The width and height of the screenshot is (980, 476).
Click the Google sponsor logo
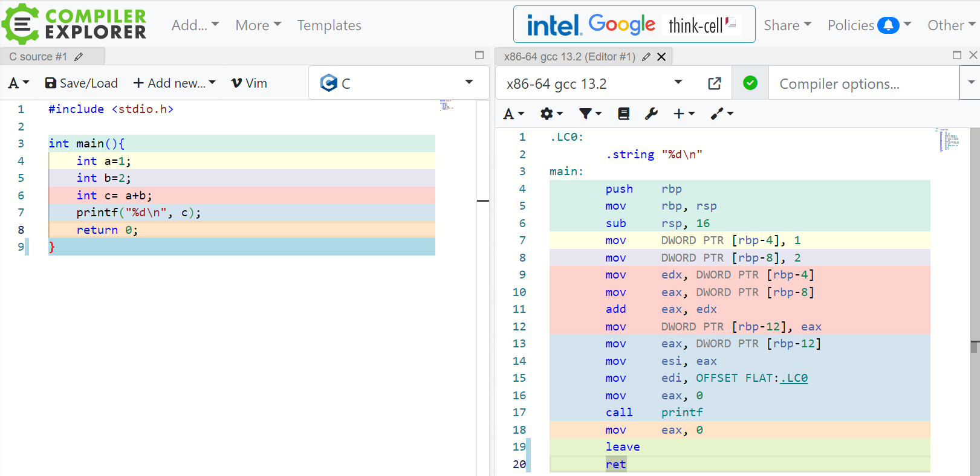click(x=621, y=24)
